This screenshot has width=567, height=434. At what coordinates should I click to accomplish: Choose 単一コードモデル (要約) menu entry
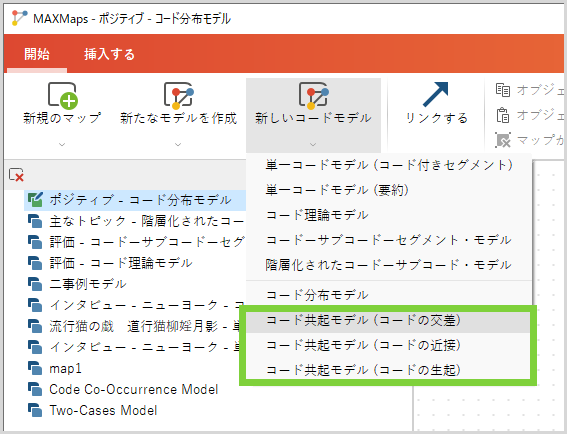click(x=389, y=190)
